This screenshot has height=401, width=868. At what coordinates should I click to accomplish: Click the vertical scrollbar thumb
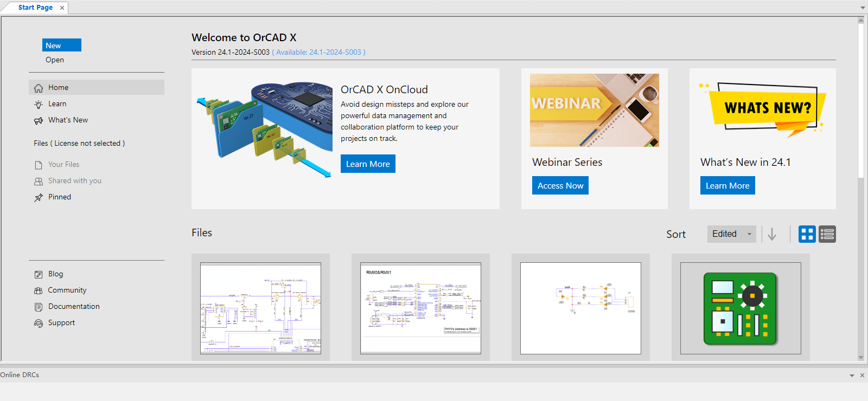[861, 101]
